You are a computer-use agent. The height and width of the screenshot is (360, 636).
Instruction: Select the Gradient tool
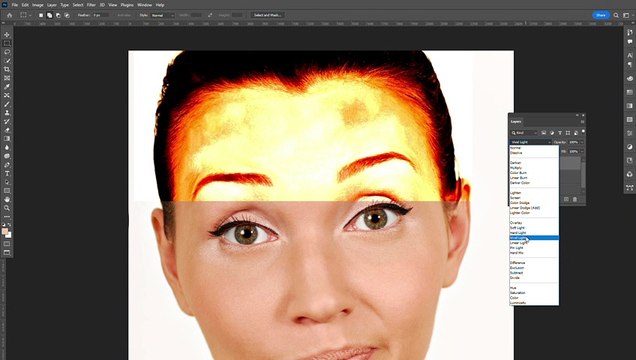click(x=7, y=139)
